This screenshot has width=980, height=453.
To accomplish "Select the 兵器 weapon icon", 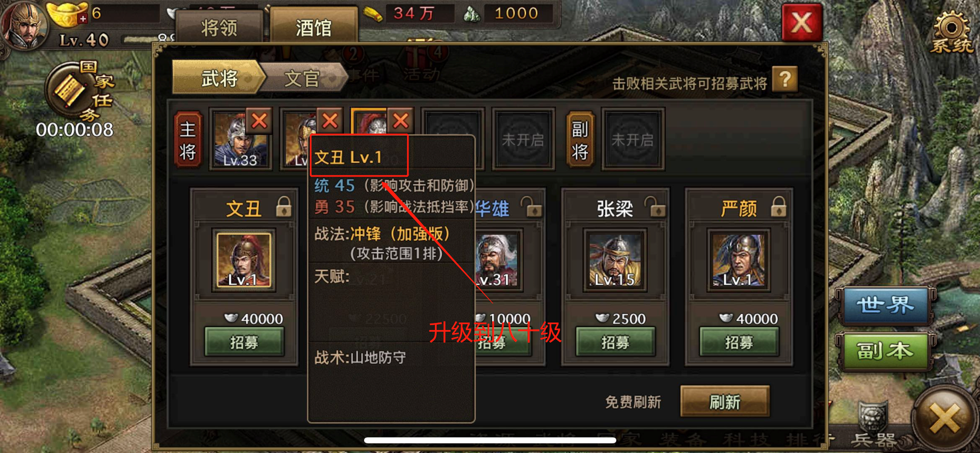I will tap(873, 424).
